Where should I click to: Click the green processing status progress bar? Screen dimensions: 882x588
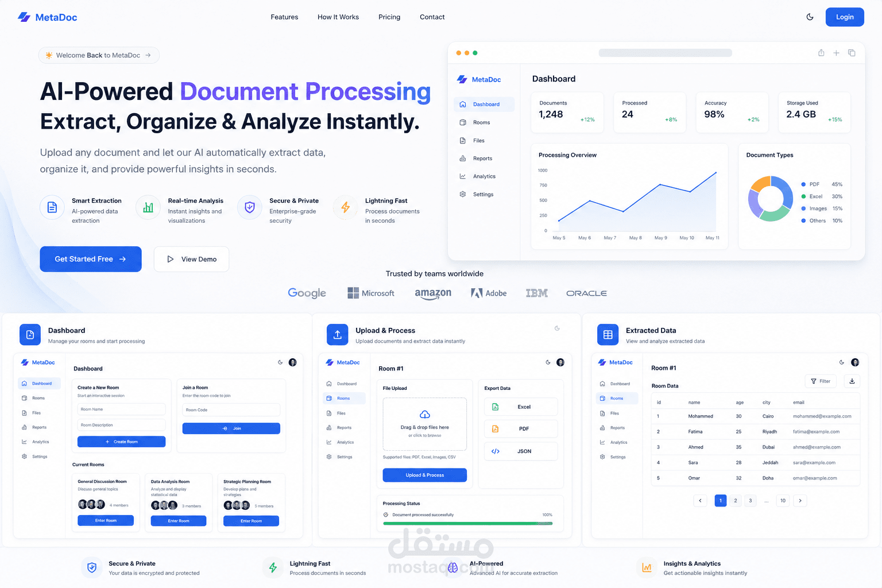click(x=468, y=523)
